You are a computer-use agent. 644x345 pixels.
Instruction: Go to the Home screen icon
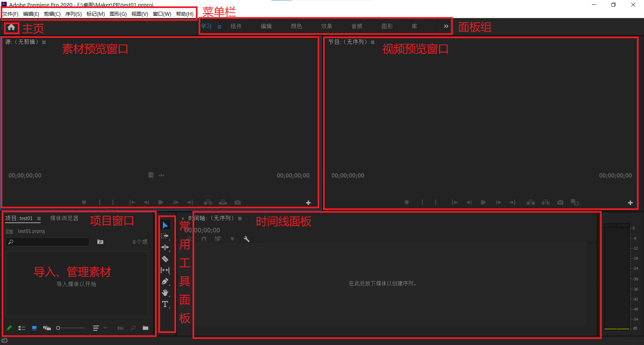coord(11,27)
